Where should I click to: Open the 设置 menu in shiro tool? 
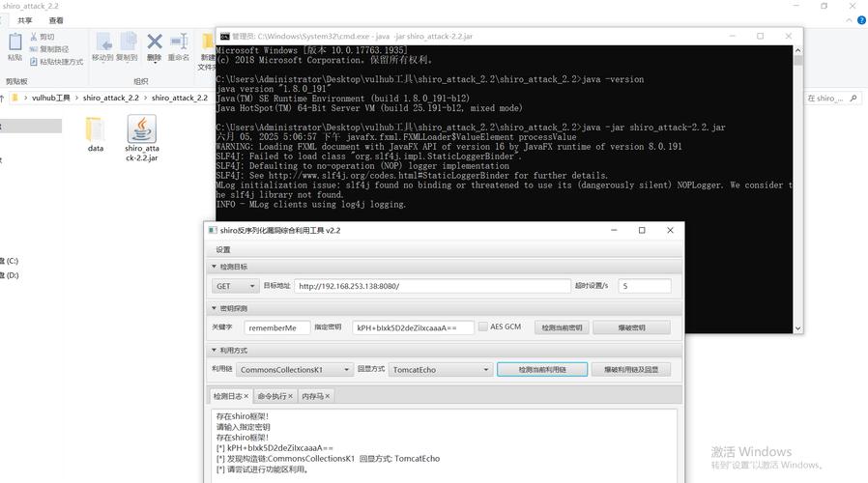[x=223, y=249]
